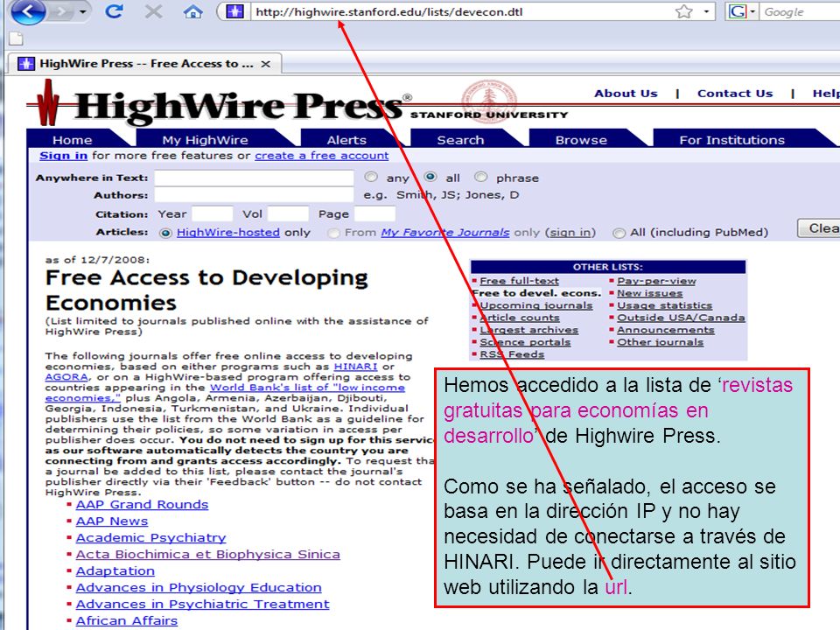
Task: Open the AAP News journal link
Action: click(112, 521)
